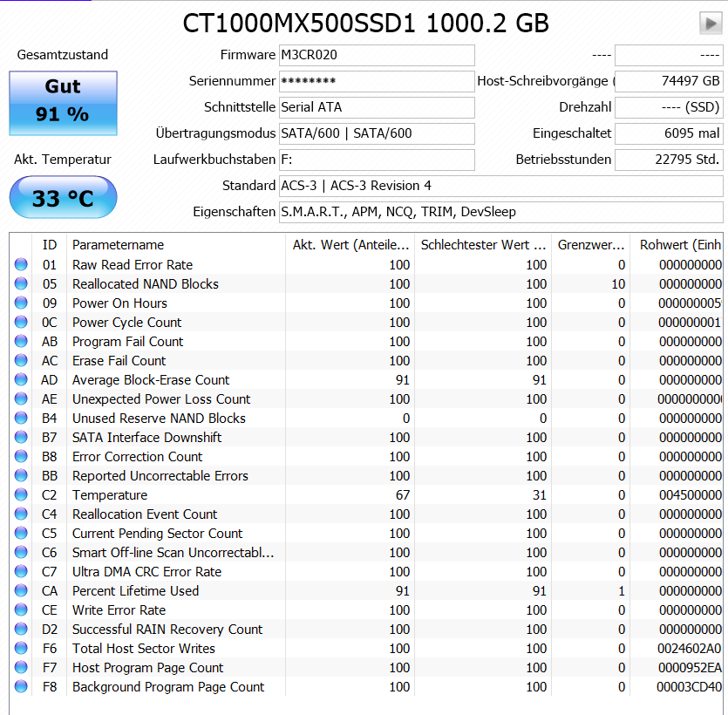The width and height of the screenshot is (728, 715).
Task: Click the Akt. Wert column header
Action: tap(350, 245)
